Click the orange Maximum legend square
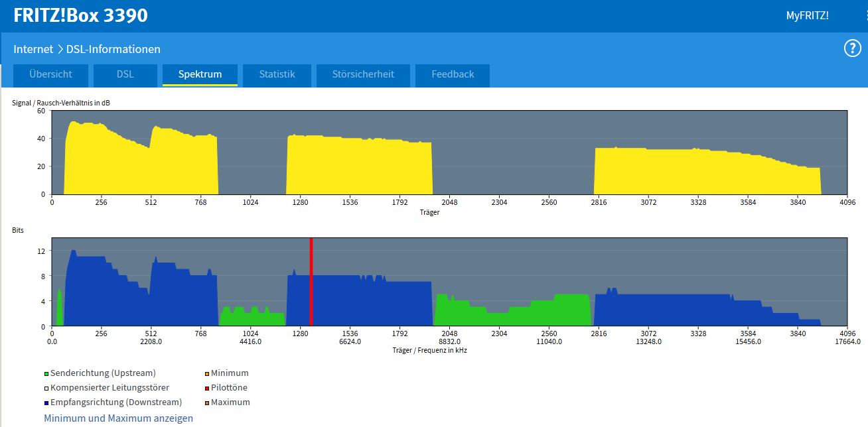 [x=207, y=402]
